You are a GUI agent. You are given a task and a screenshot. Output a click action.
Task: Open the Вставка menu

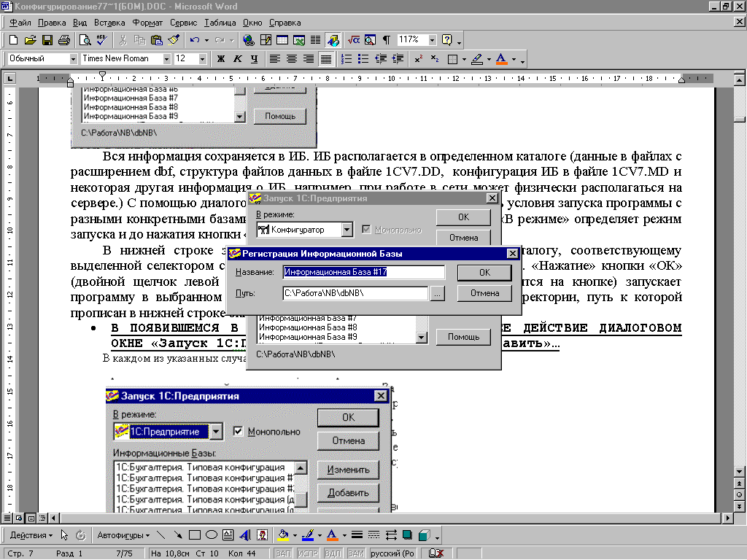109,23
